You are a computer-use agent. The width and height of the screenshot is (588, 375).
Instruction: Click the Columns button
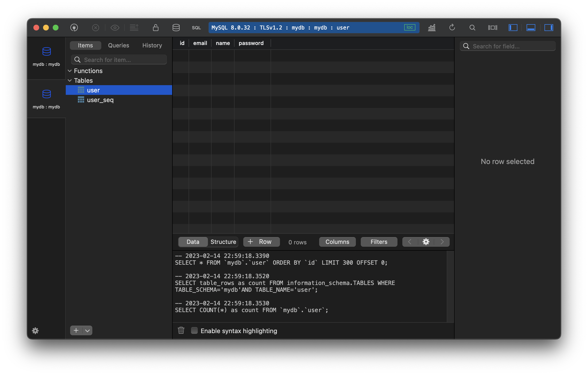(x=337, y=242)
